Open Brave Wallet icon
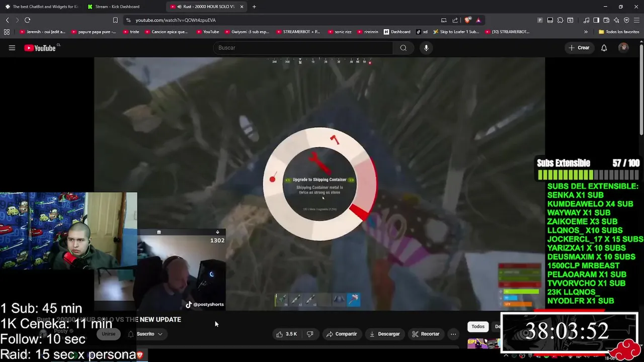 point(606,20)
